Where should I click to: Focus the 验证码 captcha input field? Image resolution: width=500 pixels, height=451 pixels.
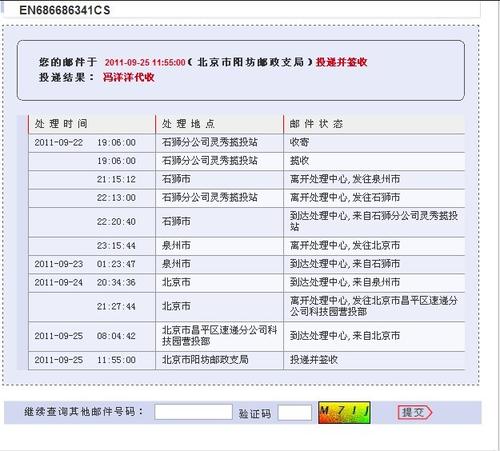pos(295,413)
